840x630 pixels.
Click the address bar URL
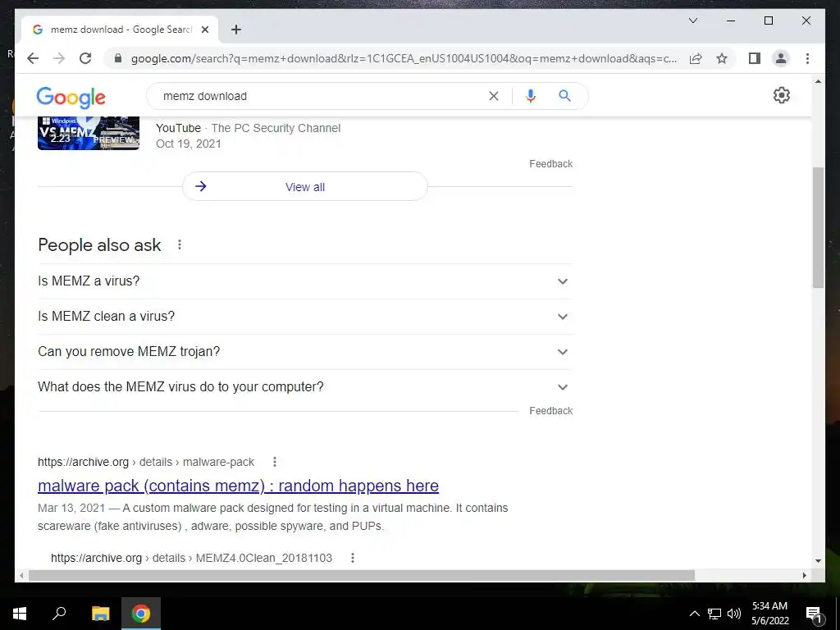coord(404,58)
